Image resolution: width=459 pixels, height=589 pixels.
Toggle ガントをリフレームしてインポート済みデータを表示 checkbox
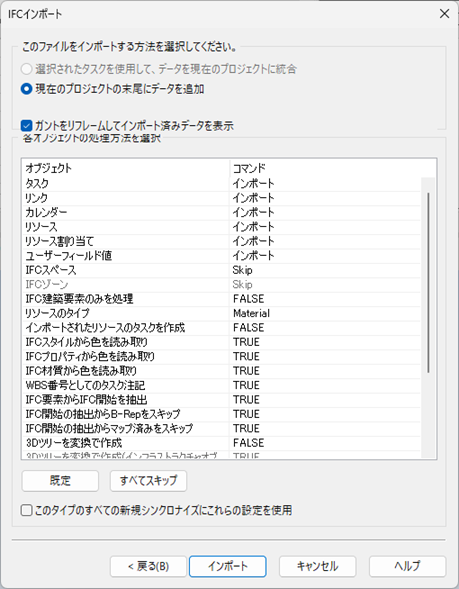[x=26, y=125]
